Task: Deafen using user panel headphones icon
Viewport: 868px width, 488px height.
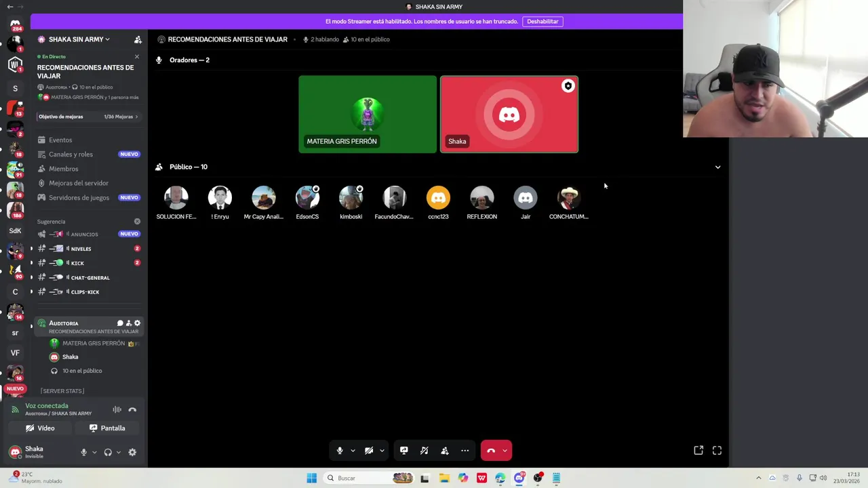Action: (x=108, y=452)
